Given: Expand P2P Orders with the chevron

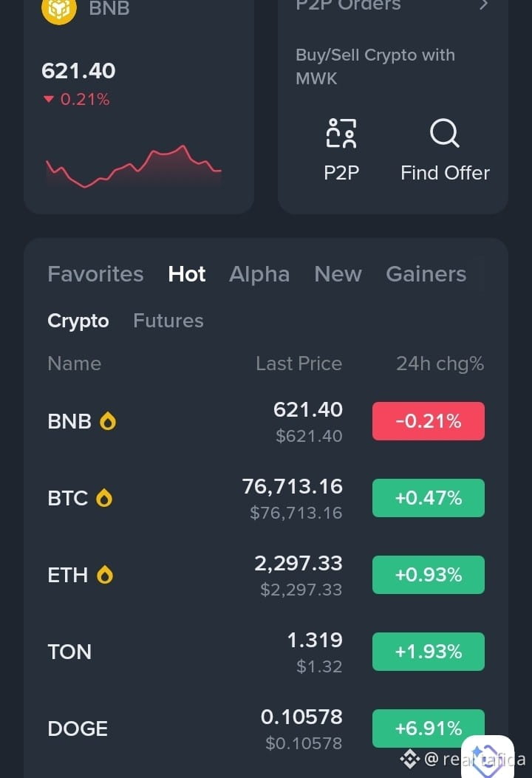Looking at the screenshot, I should [485, 5].
